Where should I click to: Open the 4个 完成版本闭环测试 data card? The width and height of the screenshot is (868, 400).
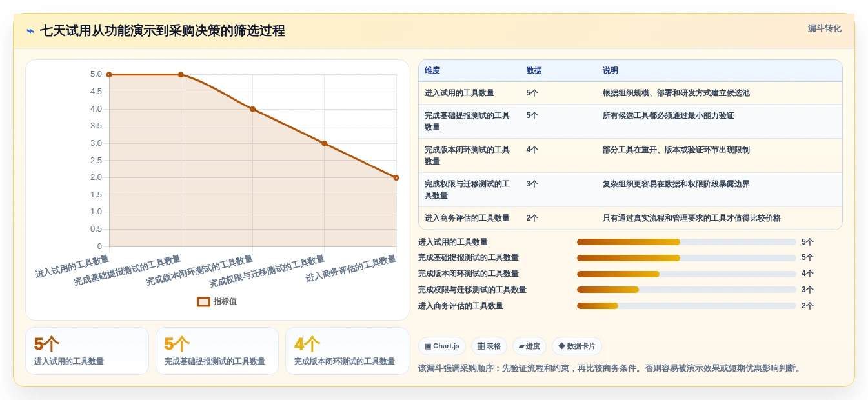347,351
